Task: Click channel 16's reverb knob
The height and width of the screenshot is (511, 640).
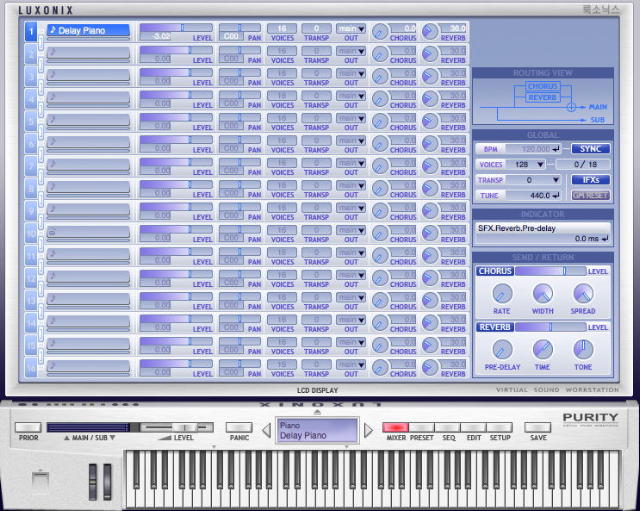Action: (430, 368)
